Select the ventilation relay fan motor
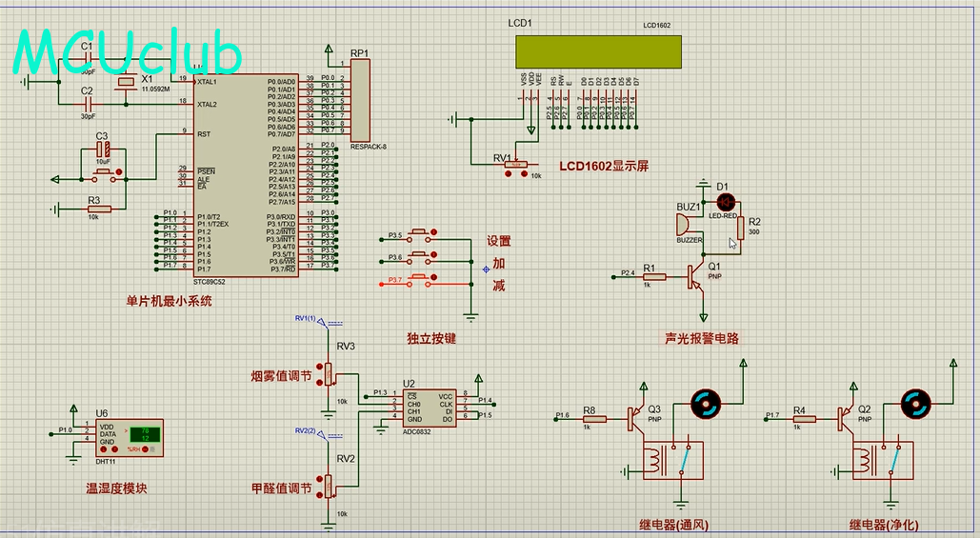 707,405
